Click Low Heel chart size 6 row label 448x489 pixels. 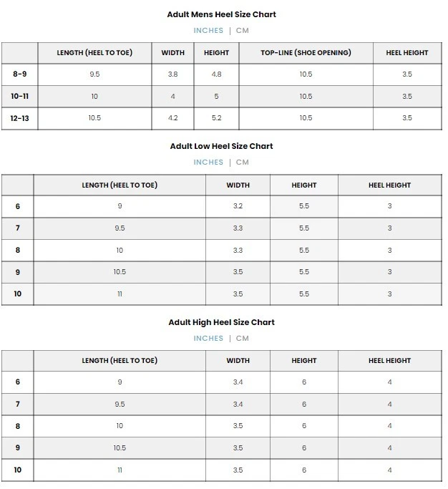pos(18,206)
